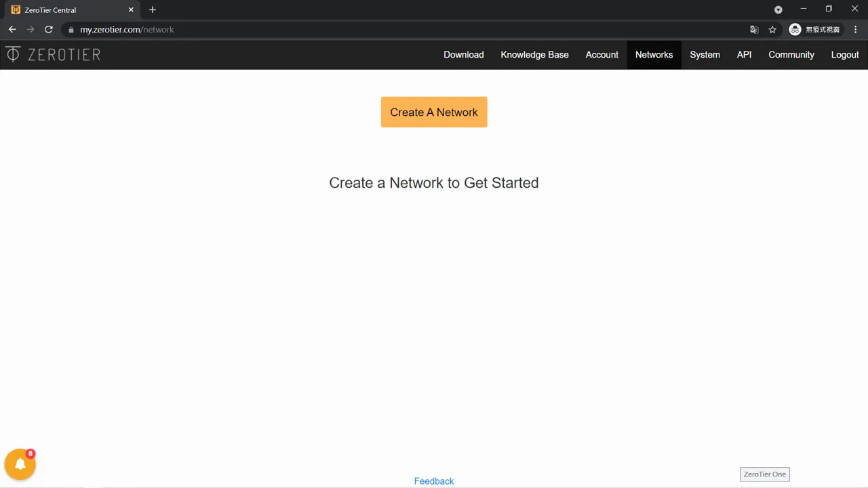The width and height of the screenshot is (868, 488).
Task: Go to Knowledge Base page
Action: (534, 55)
